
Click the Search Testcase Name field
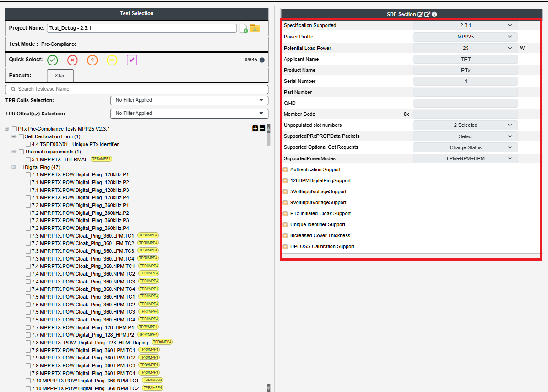(136, 89)
